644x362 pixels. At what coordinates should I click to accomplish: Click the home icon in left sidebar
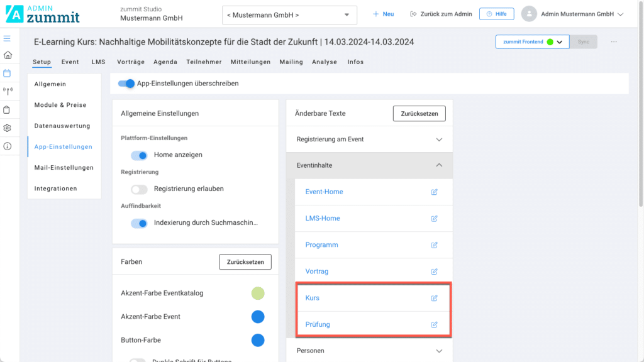pyautogui.click(x=8, y=55)
